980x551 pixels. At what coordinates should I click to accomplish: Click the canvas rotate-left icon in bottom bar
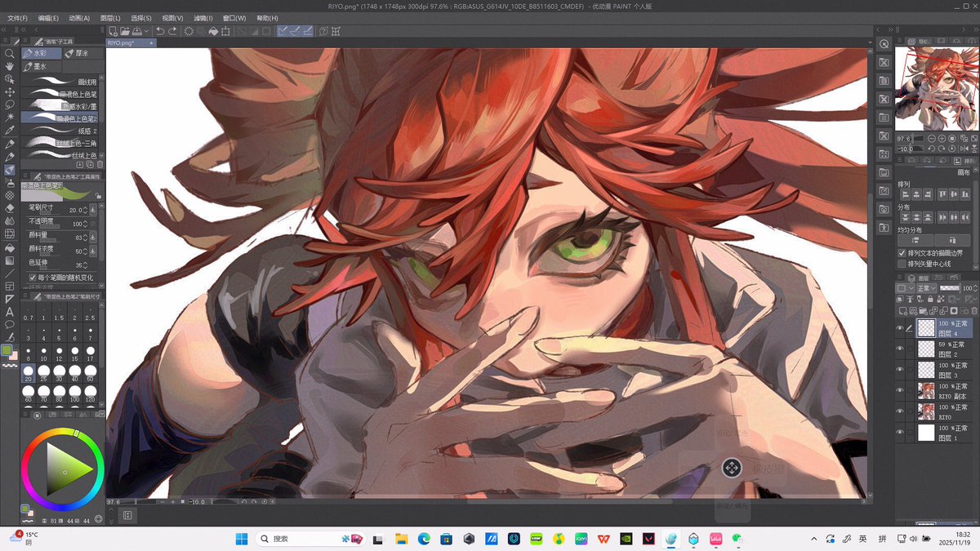(246, 501)
